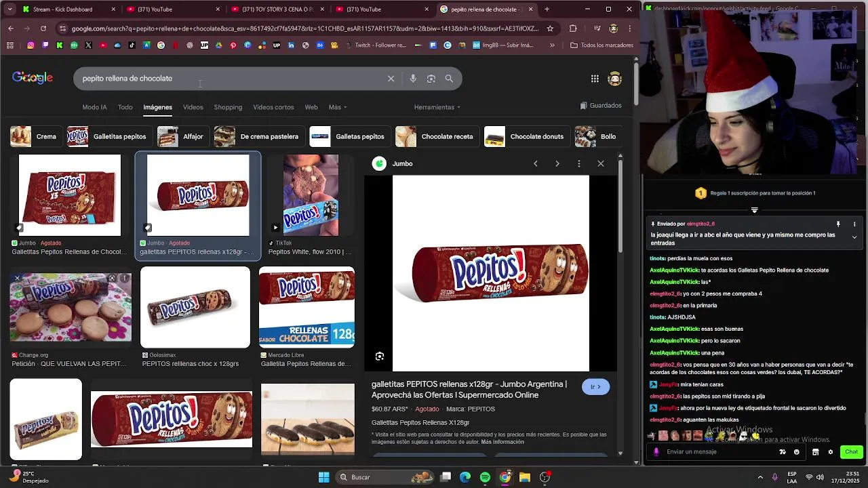Screen dimensions: 868x488
Task: Click the Buscar taskbar search box
Action: (x=384, y=477)
